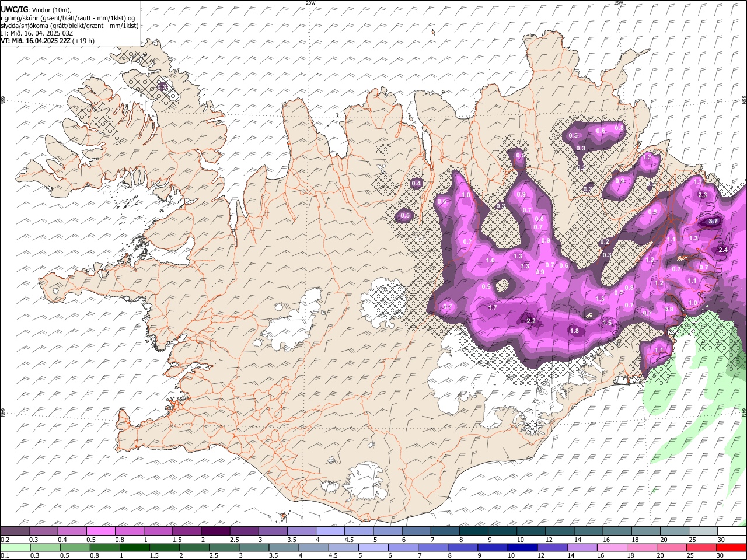The image size is (747, 560).
Task: Click the '3.7' precipitation maximum value
Action: [x=713, y=222]
